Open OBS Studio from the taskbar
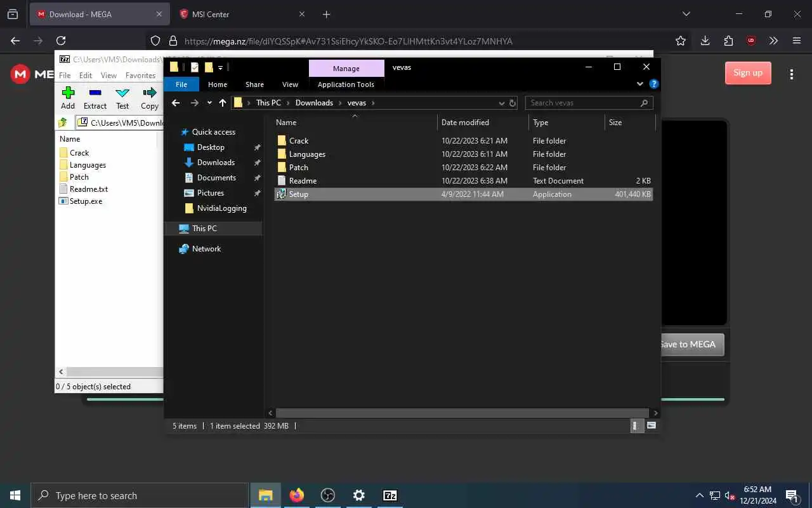Image resolution: width=812 pixels, height=508 pixels. [327, 495]
